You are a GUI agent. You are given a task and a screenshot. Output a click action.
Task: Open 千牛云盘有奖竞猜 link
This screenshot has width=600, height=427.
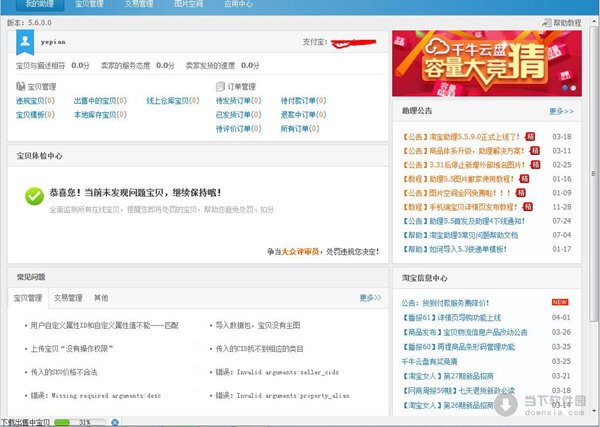(429, 362)
